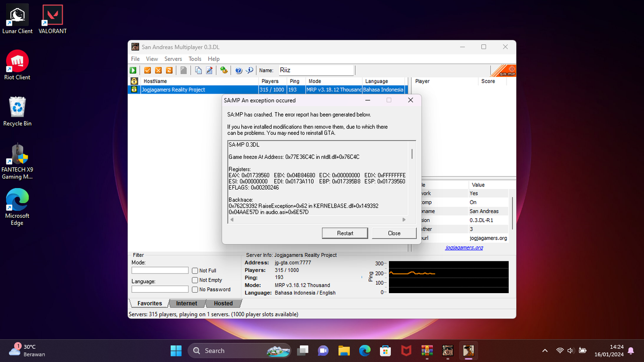Viewport: 644px width, 362px height.
Task: Open the Recycle Bin desktop icon
Action: coord(17,112)
